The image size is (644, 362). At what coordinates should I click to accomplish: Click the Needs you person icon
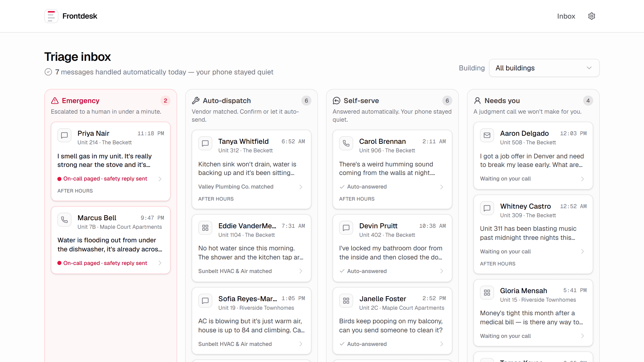click(477, 101)
